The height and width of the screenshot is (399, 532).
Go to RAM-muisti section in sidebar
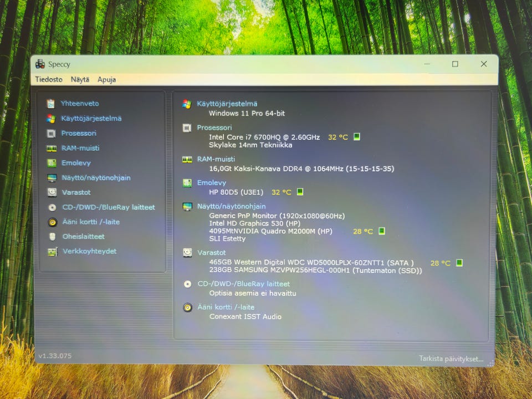coord(80,149)
